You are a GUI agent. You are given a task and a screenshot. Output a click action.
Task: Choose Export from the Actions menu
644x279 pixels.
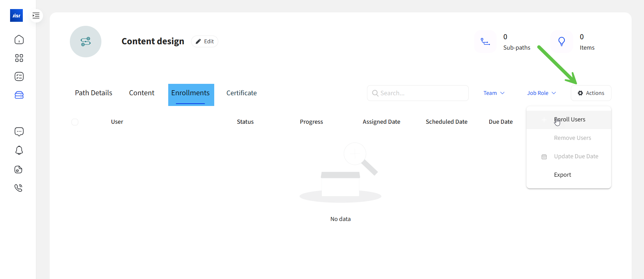coord(562,175)
